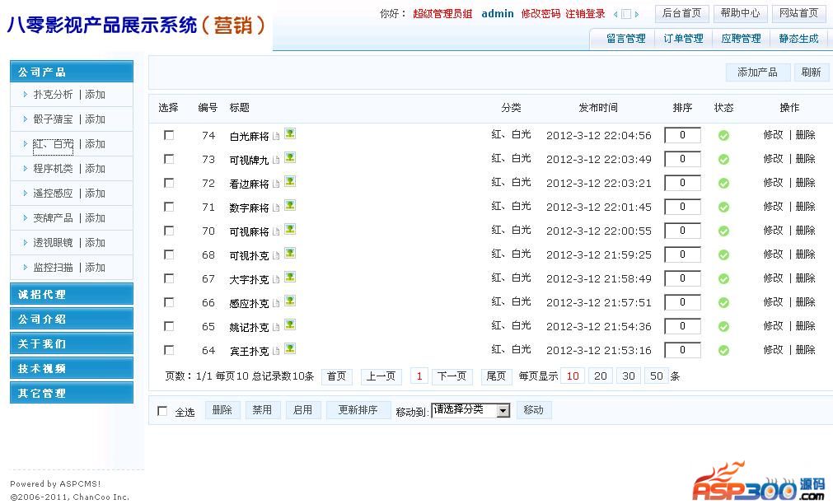Click the image icon next to 宾王扑克
The width and height of the screenshot is (833, 504).
[x=290, y=349]
